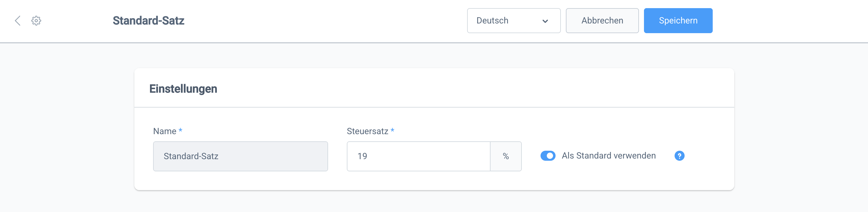Click the Standard-Satz page title
The image size is (868, 212).
[x=148, y=21]
